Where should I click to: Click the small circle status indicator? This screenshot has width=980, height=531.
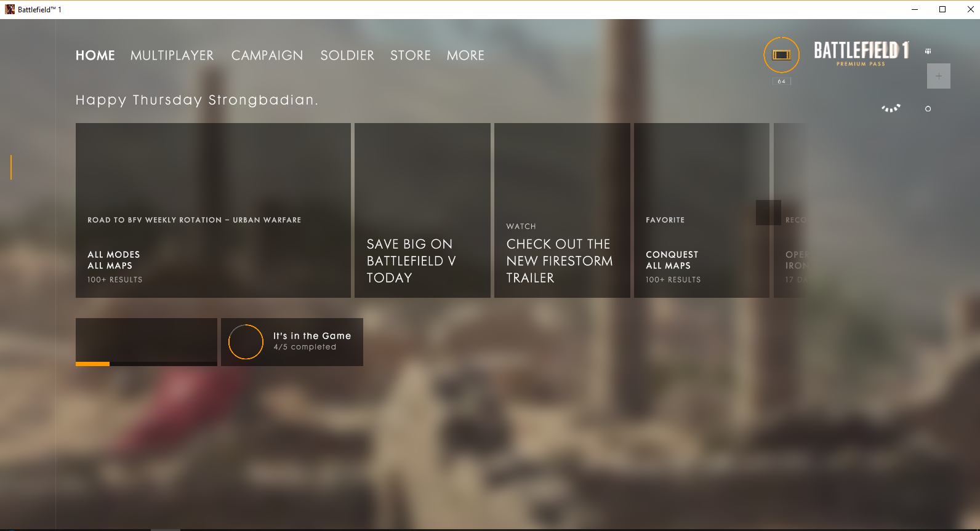click(928, 109)
